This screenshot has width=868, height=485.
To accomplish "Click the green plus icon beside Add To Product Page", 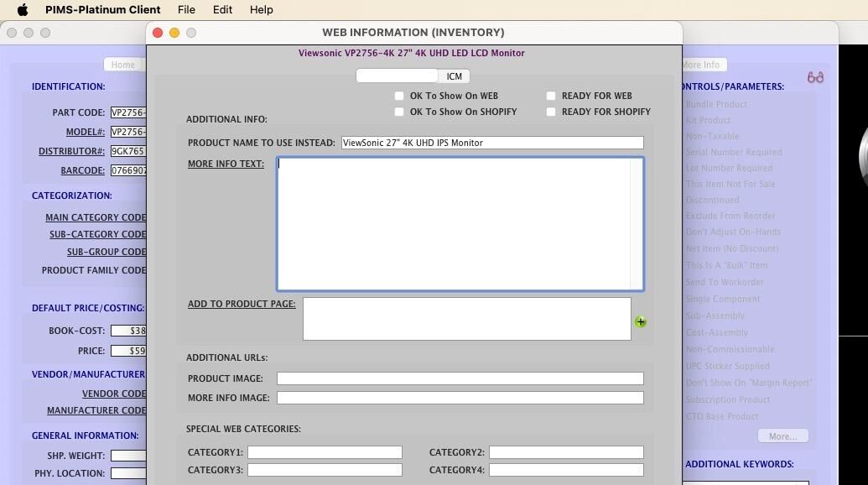I will click(641, 321).
